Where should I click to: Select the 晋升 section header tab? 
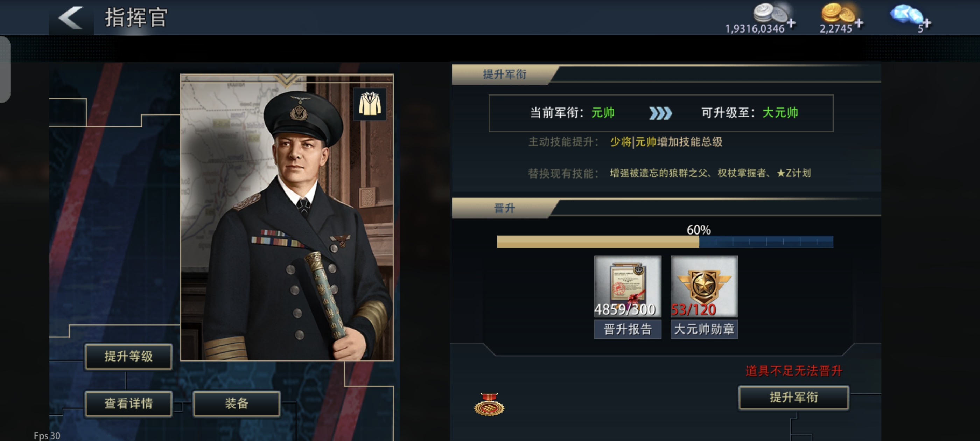(x=505, y=208)
